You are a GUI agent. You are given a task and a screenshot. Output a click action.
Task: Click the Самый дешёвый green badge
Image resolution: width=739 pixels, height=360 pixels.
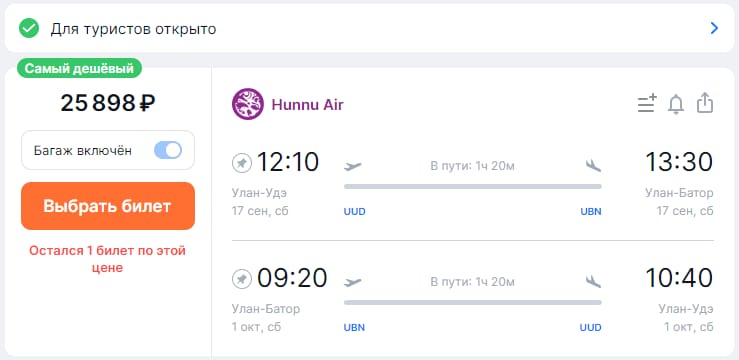coord(79,68)
